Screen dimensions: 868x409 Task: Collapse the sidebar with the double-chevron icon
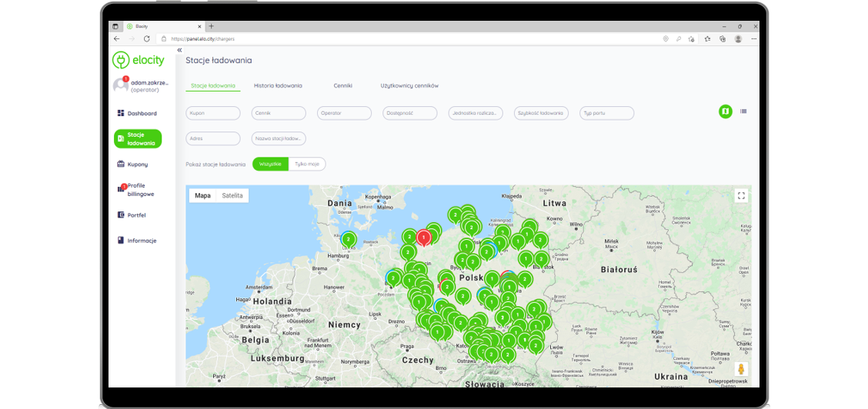coord(179,50)
